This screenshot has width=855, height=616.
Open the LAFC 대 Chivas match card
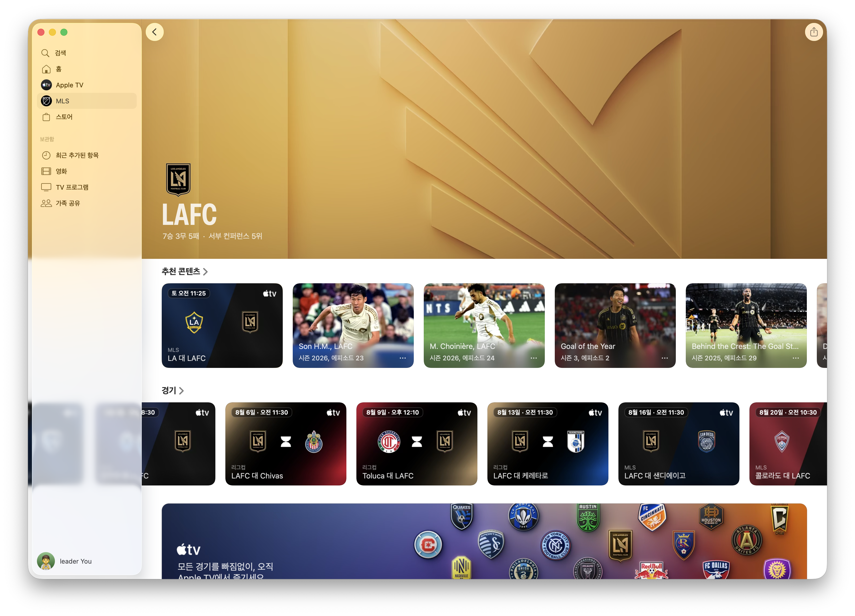click(x=286, y=444)
